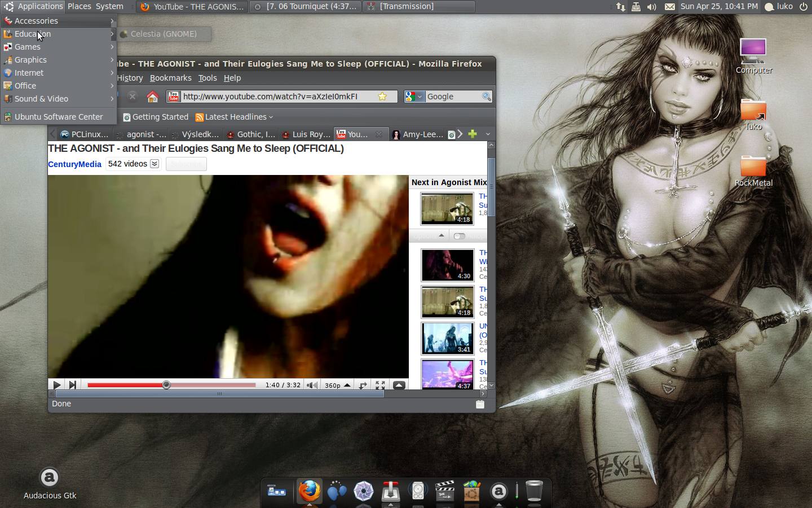Open the CenturyMedia channel link

[74, 164]
